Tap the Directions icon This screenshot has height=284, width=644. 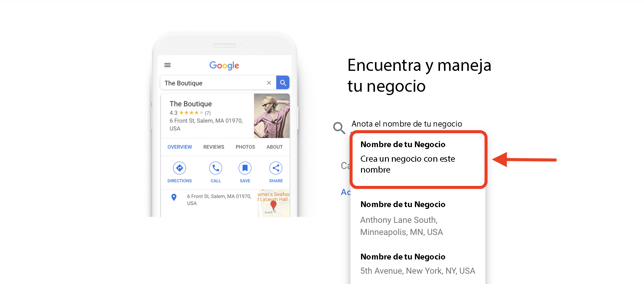179,168
